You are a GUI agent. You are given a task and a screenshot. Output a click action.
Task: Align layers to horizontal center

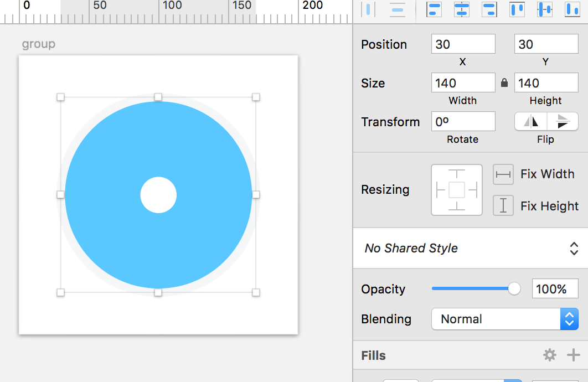[462, 9]
